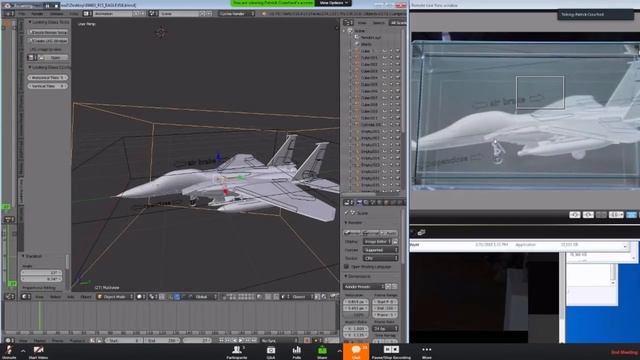The width and height of the screenshot is (640, 360).
Task: Toggle visibility eye of Cube.003 row
Action: pyautogui.click(x=384, y=71)
